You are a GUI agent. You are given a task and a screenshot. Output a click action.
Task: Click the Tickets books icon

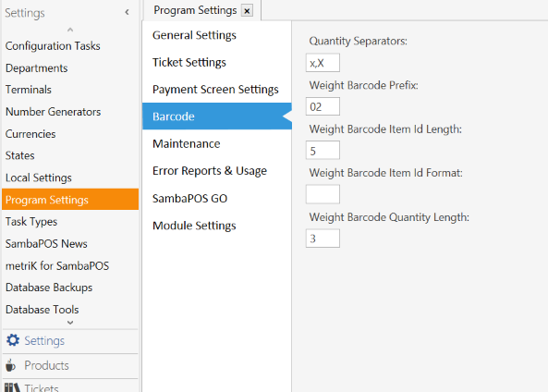click(12, 387)
